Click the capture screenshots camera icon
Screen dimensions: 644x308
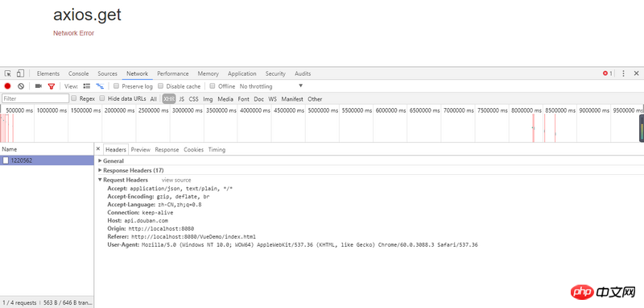pos(38,86)
